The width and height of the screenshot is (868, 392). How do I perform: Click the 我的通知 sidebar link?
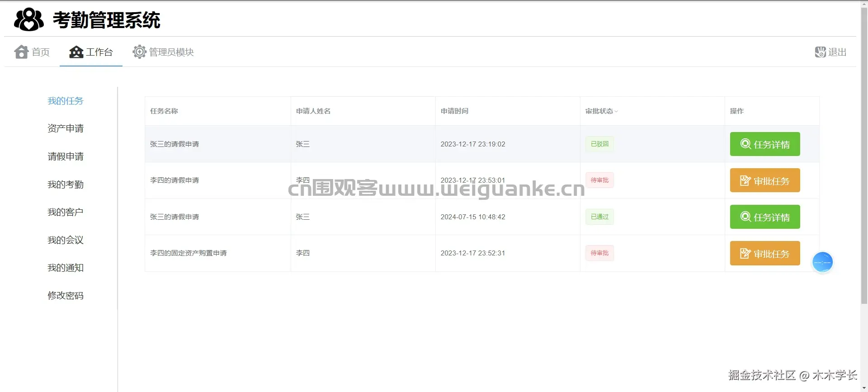pos(66,268)
